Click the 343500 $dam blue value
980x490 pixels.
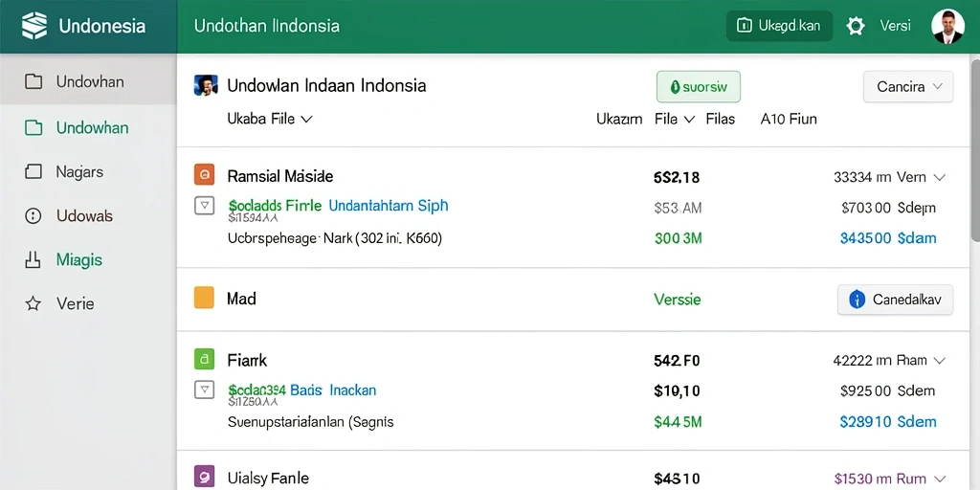pyautogui.click(x=888, y=238)
